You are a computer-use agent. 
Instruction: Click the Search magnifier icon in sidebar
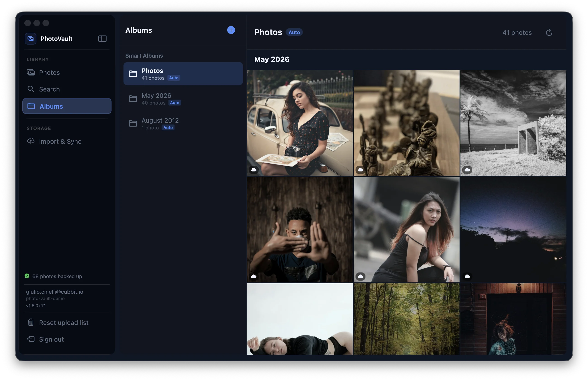31,89
